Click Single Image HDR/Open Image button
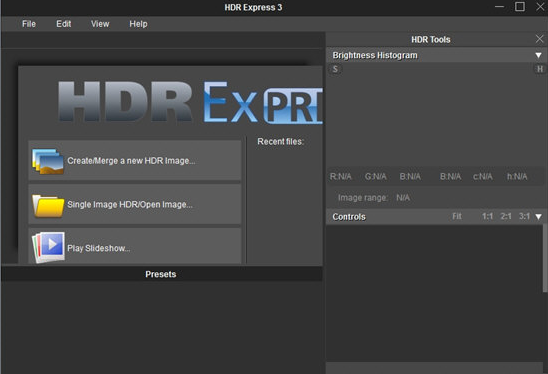Screen dimensions: 548x374 click(x=135, y=204)
